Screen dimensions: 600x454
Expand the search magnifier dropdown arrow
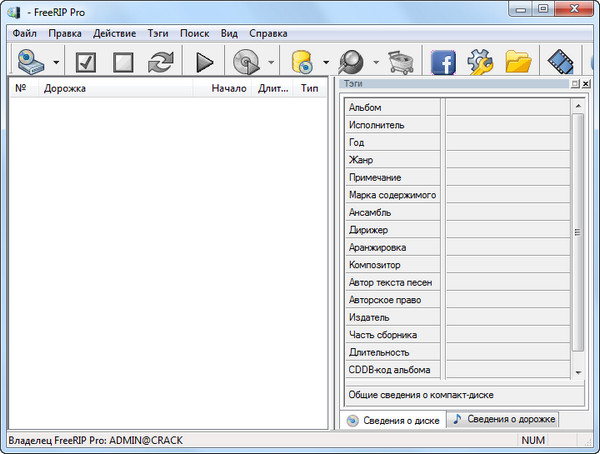tap(376, 62)
